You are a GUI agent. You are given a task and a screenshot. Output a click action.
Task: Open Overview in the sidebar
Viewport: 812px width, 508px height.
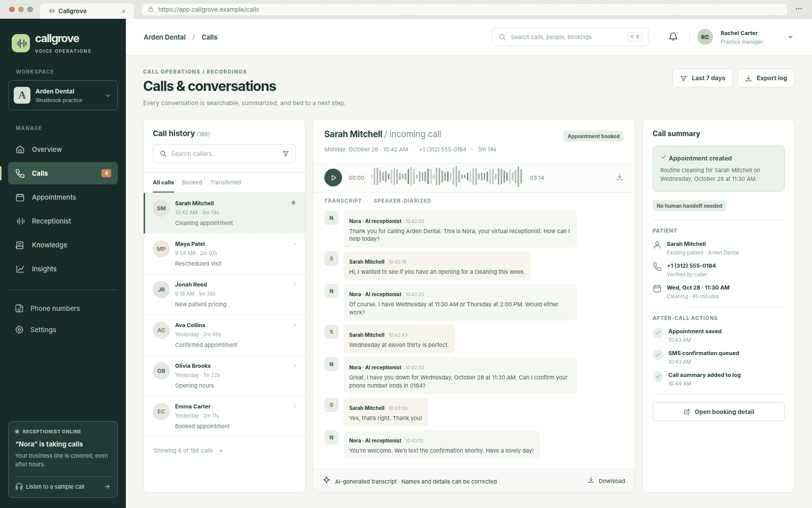coord(63,149)
